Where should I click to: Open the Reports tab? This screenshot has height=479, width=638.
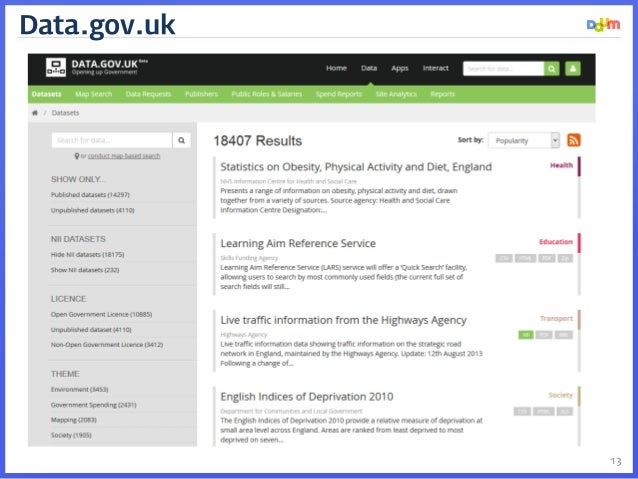point(443,94)
